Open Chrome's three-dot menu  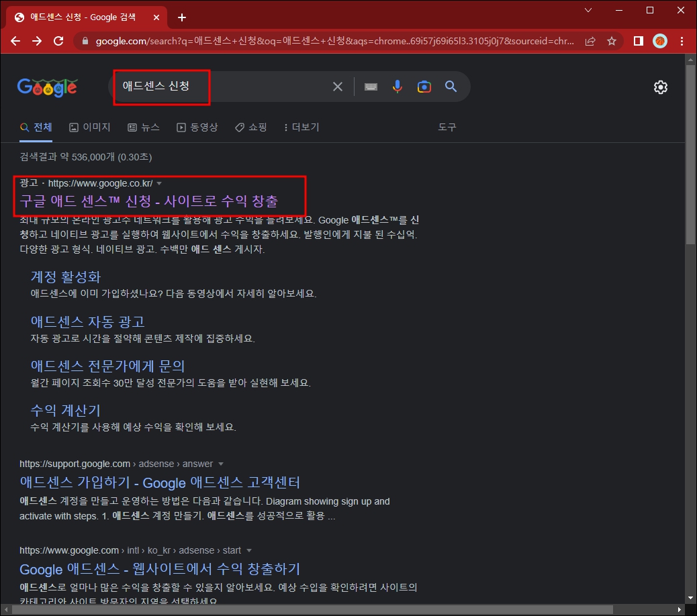pyautogui.click(x=682, y=41)
